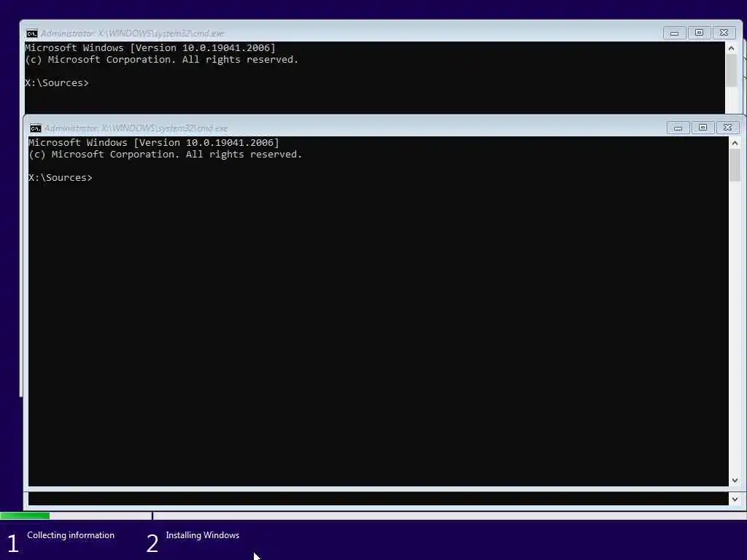Click the version text line in the front window

click(x=154, y=142)
